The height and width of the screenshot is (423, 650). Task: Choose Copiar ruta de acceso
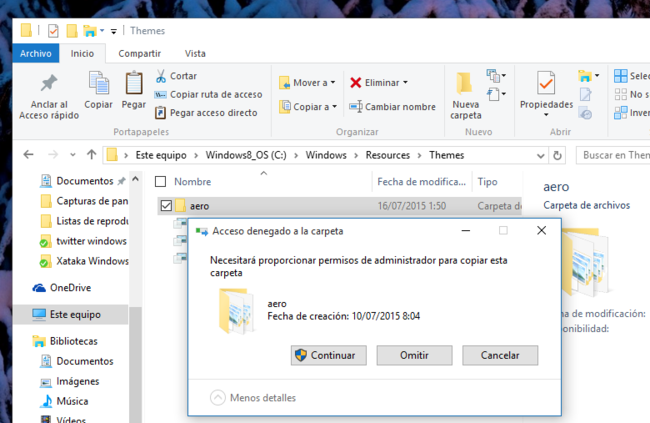(209, 95)
